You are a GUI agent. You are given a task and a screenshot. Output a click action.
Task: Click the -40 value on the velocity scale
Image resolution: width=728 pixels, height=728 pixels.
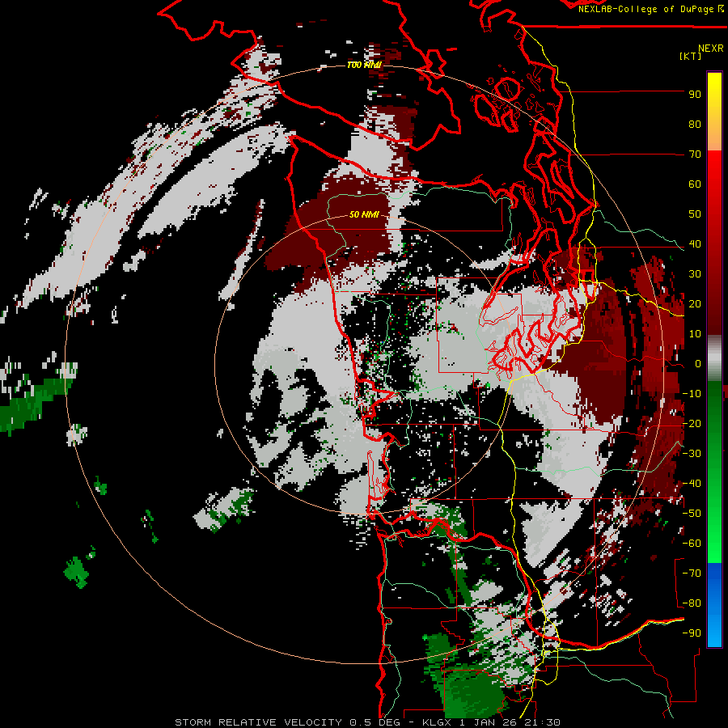(x=692, y=484)
